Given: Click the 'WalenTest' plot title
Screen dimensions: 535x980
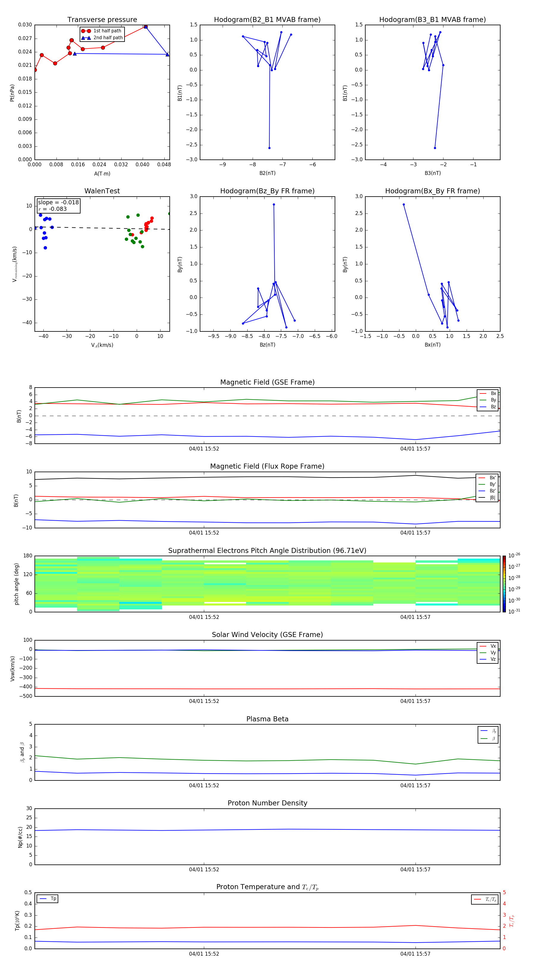Looking at the screenshot, I should (x=102, y=191).
